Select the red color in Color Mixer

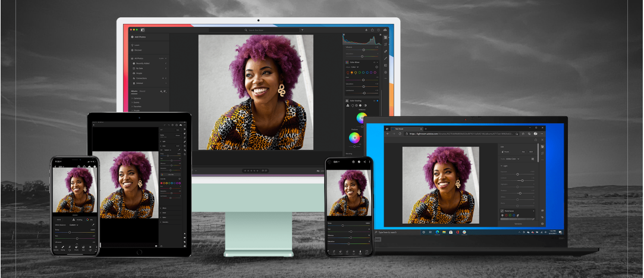click(x=348, y=73)
